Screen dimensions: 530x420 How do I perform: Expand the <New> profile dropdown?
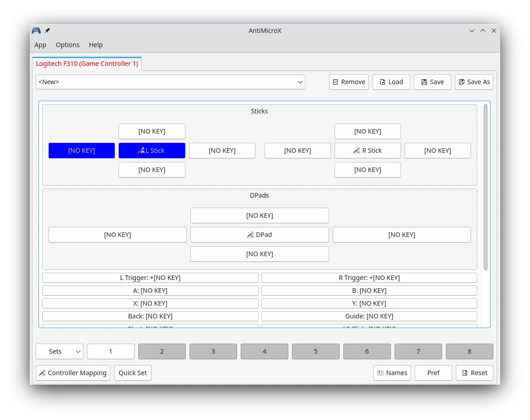pos(170,82)
